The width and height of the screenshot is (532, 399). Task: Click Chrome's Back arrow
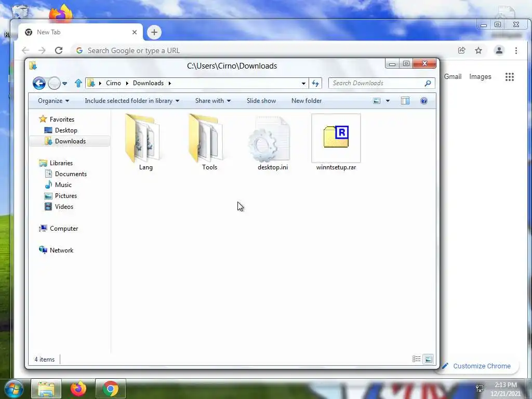point(25,50)
